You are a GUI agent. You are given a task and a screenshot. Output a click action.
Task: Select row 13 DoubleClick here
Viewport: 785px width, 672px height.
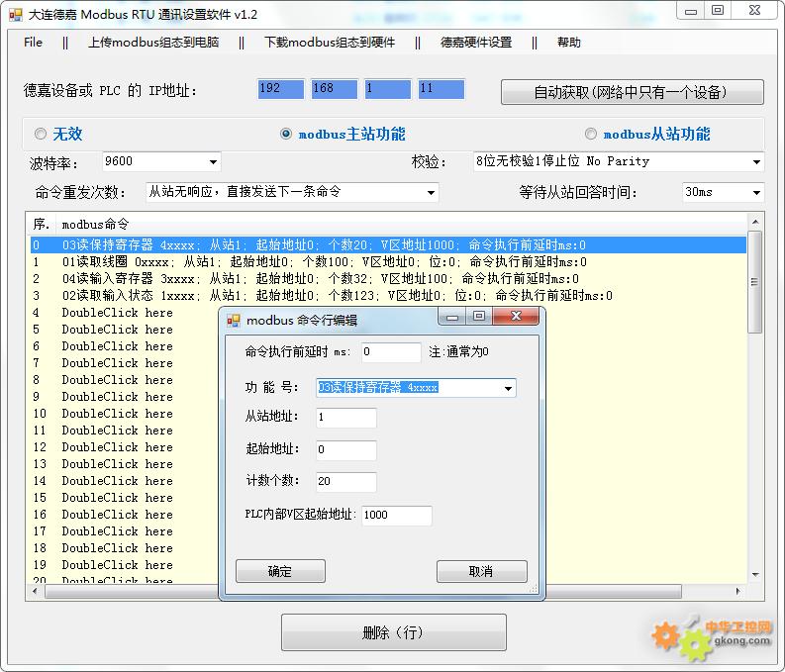click(x=117, y=464)
